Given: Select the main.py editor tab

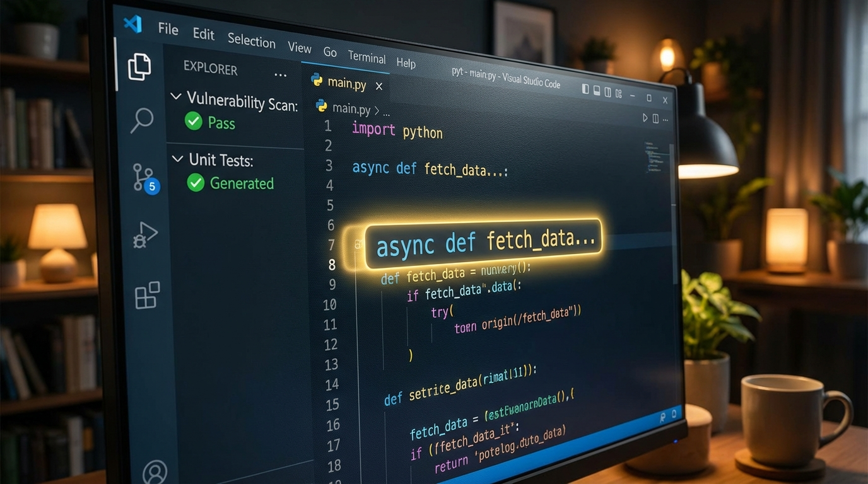Looking at the screenshot, I should pos(346,83).
